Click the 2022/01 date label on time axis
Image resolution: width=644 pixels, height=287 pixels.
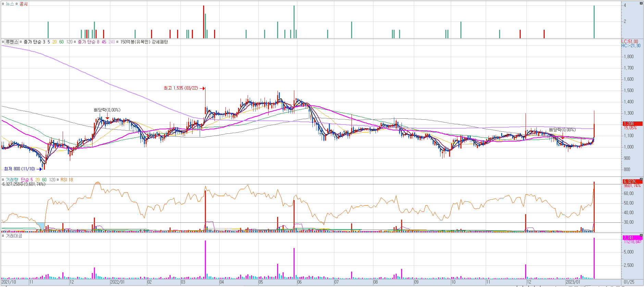pos(117,282)
